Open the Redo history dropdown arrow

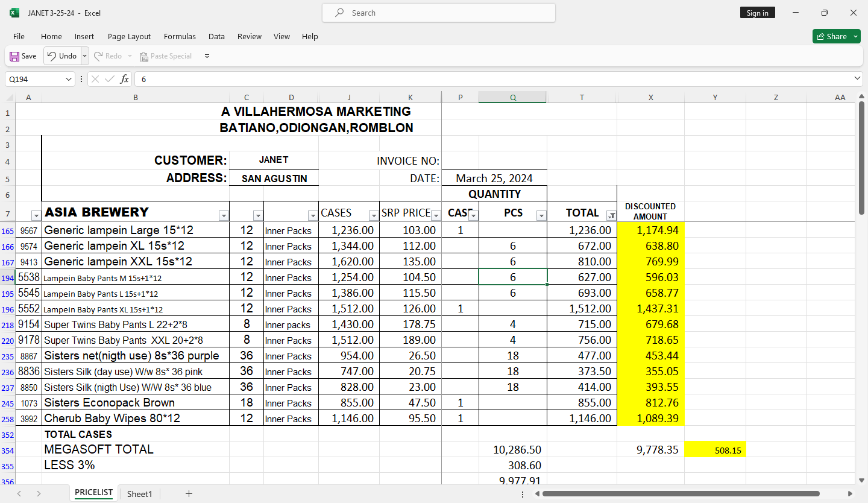point(129,56)
